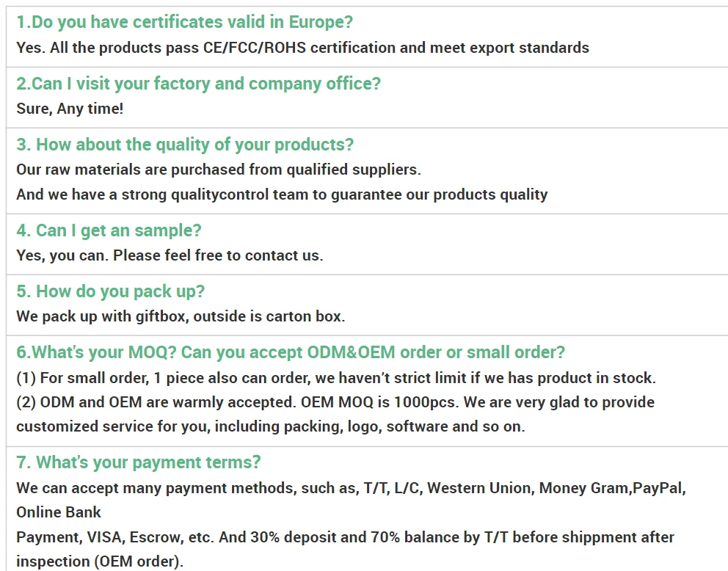Click the payment methods line mentioning Western Union

tap(351, 488)
